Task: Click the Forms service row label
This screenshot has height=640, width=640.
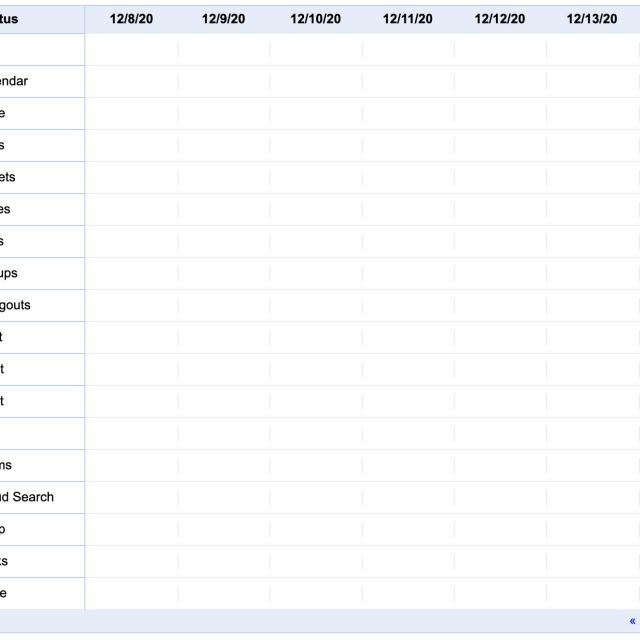Action: pos(7,465)
